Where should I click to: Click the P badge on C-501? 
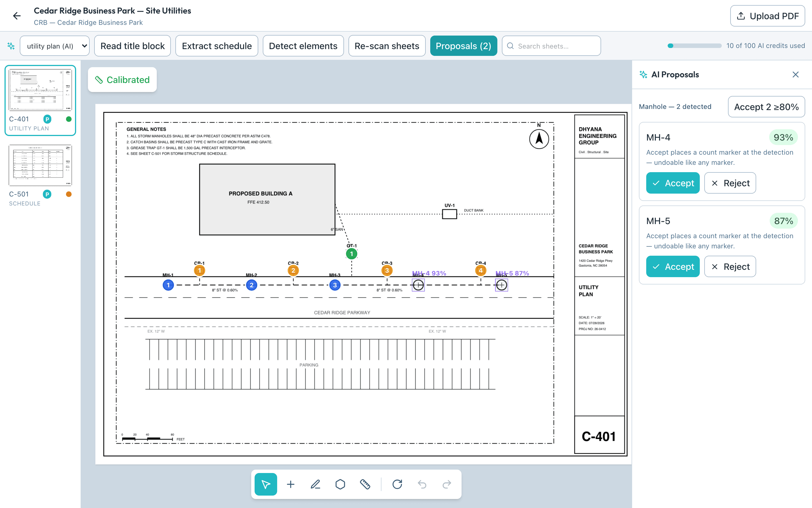[47, 194]
